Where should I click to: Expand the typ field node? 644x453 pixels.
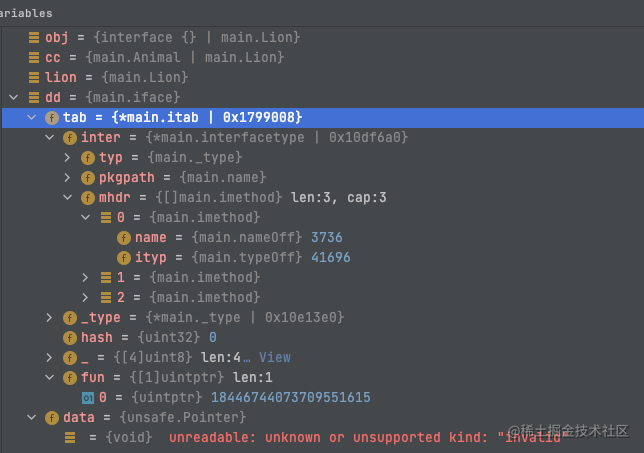(x=68, y=158)
